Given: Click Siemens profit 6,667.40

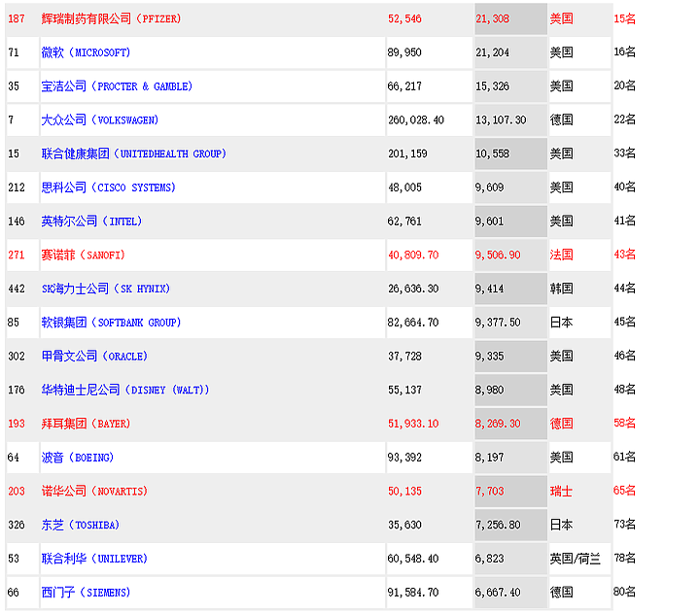Looking at the screenshot, I should click(x=498, y=592).
